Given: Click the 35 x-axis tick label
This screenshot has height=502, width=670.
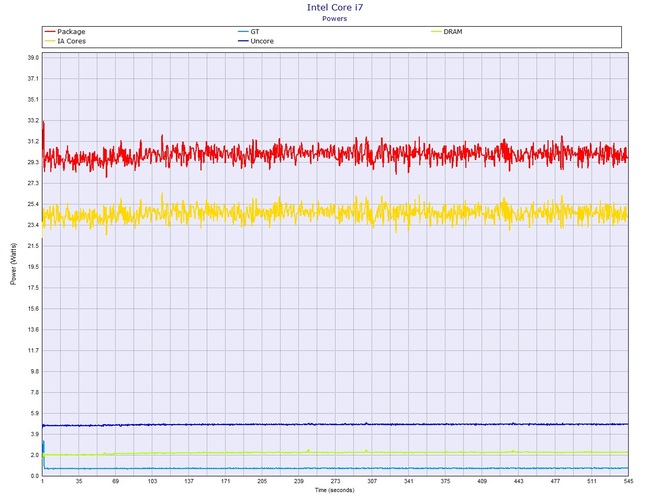Looking at the screenshot, I should coord(79,481).
